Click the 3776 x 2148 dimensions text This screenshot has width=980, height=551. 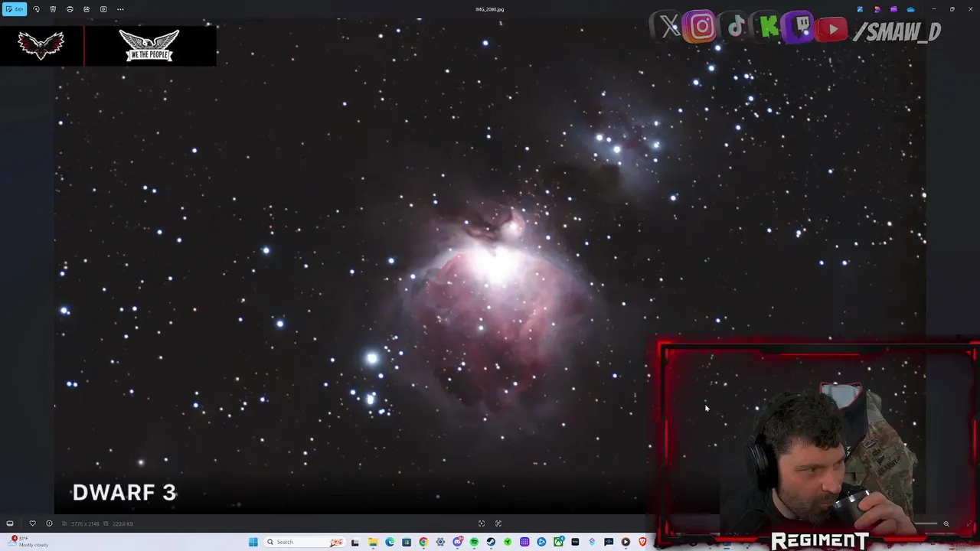85,523
